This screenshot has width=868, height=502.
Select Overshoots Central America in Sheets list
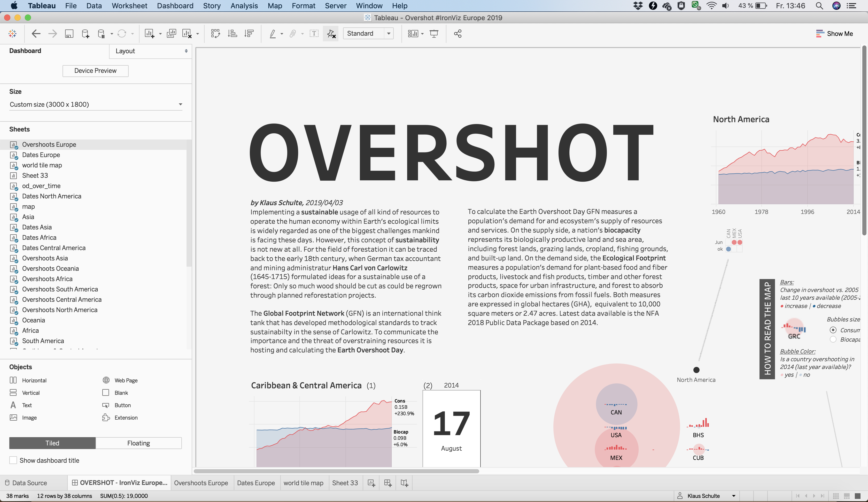pyautogui.click(x=93, y=299)
